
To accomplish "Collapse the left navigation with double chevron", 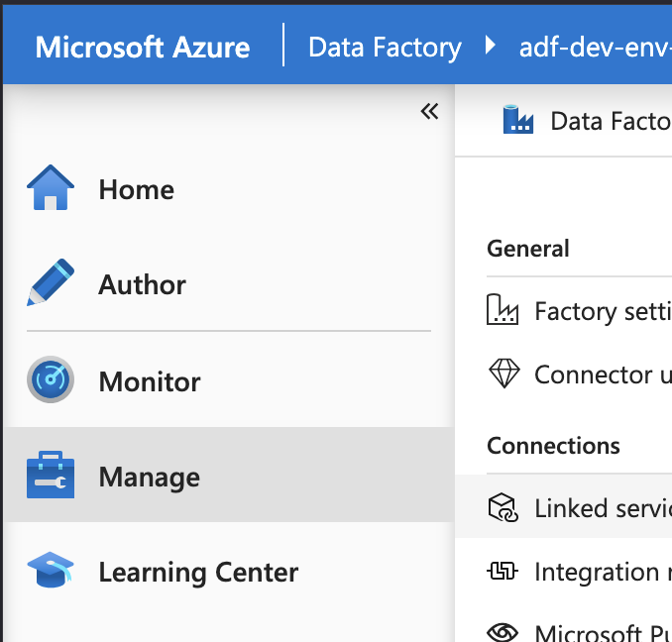I will 429,111.
